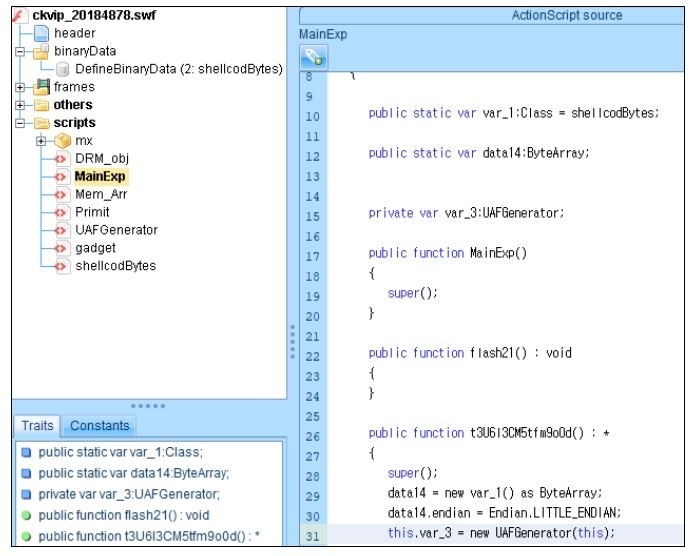Select ckvip_20184878.swf root item
698x556 pixels.
(x=94, y=16)
